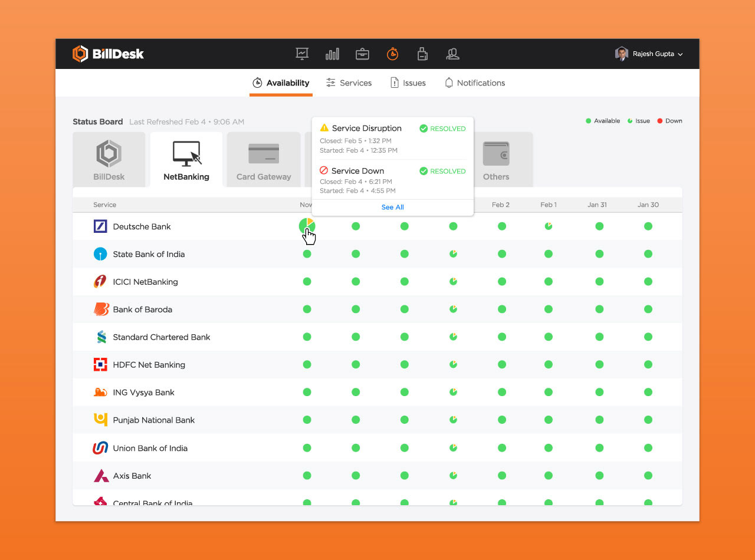Click the Service Disruption warning icon
The height and width of the screenshot is (560, 755).
pos(324,128)
